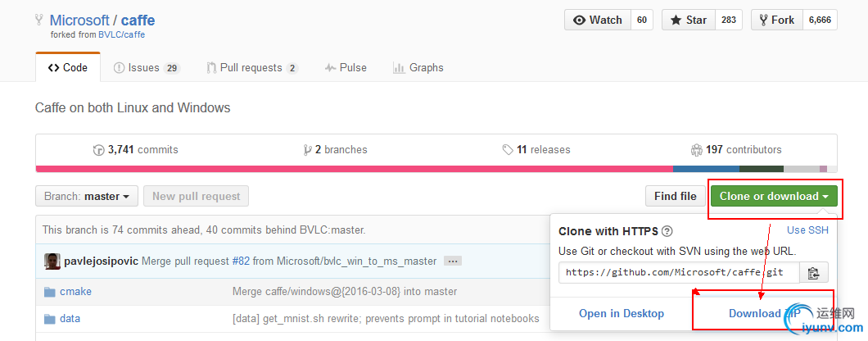Open the Microsoft organization link
The width and height of the screenshot is (868, 341).
click(79, 20)
